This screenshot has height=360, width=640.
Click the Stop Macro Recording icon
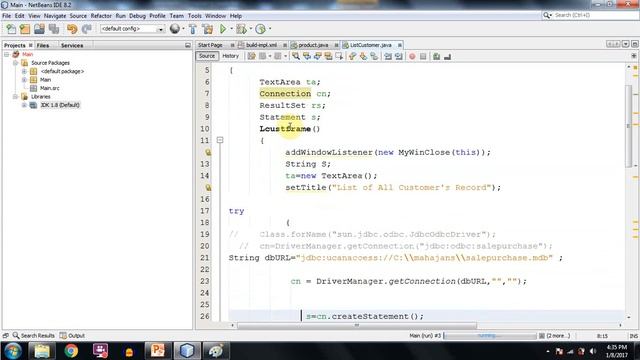423,56
